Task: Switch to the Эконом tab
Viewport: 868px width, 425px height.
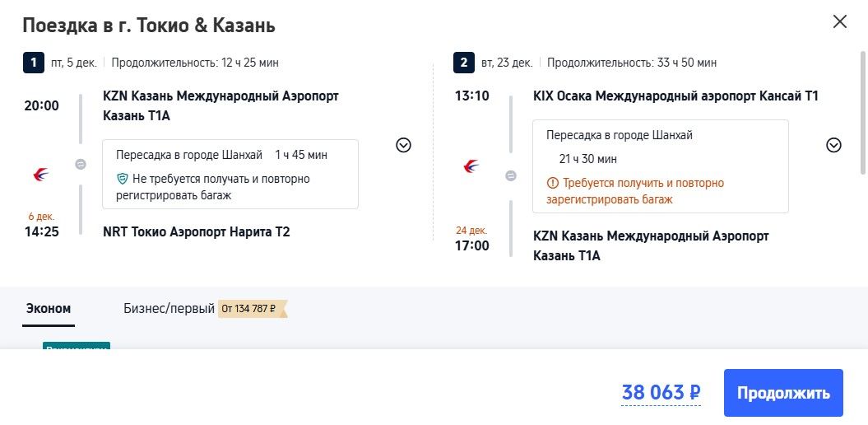Action: [x=49, y=309]
